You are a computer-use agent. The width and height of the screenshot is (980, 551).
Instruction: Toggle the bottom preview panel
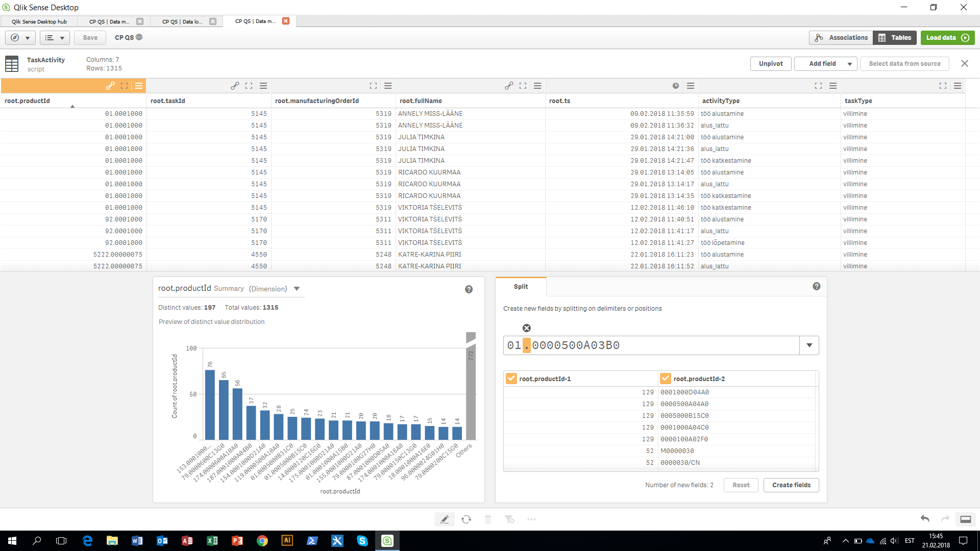tap(965, 519)
